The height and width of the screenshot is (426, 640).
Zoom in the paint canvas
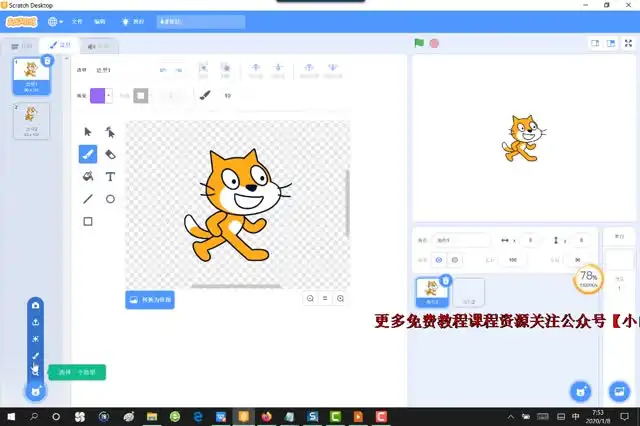(x=340, y=299)
